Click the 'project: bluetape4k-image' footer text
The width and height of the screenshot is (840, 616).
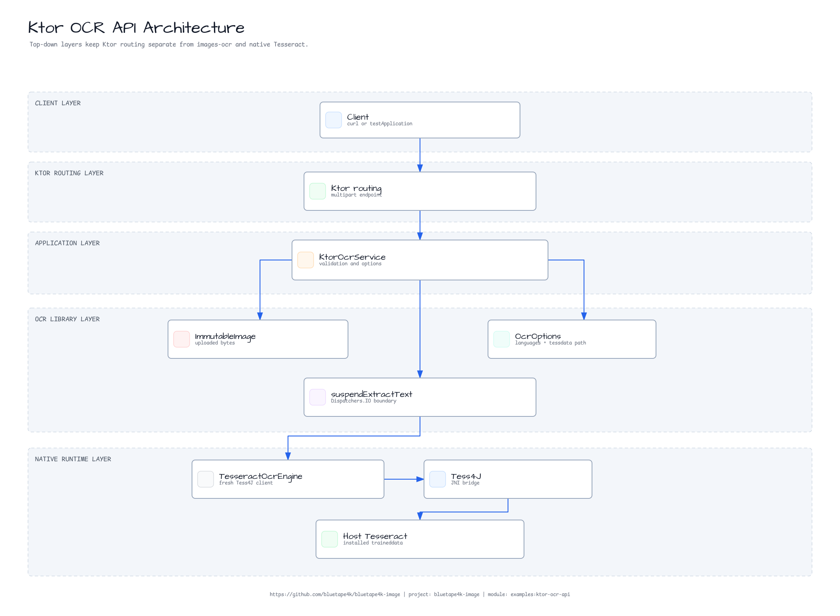(x=444, y=594)
